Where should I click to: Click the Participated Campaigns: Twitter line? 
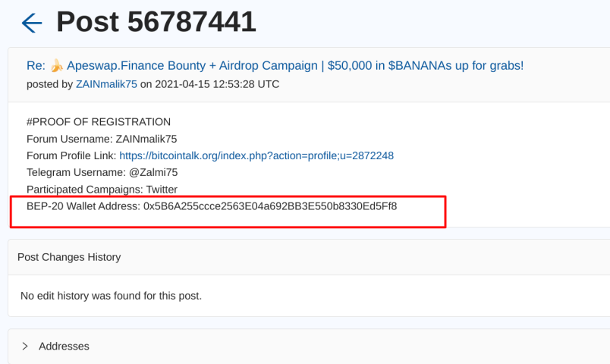coord(102,190)
